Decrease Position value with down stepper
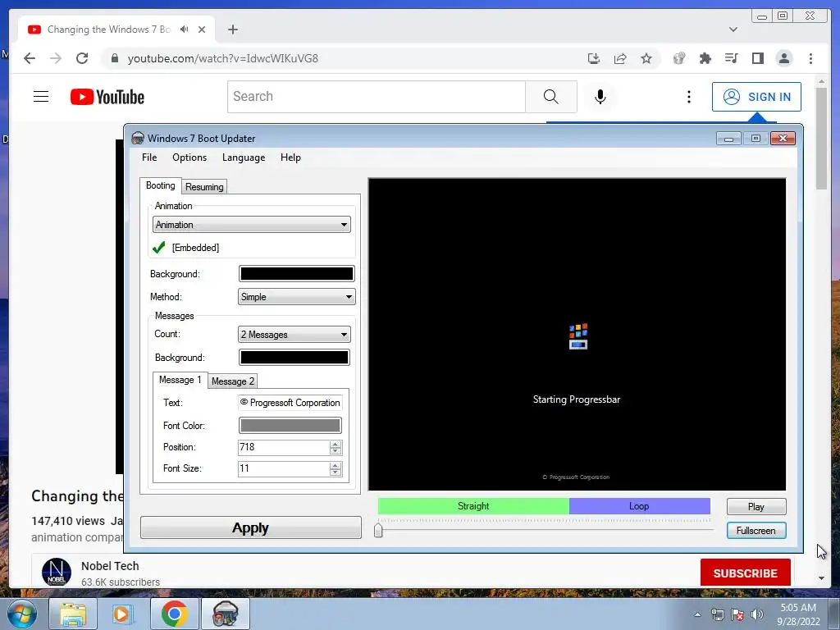840x630 pixels. point(336,451)
